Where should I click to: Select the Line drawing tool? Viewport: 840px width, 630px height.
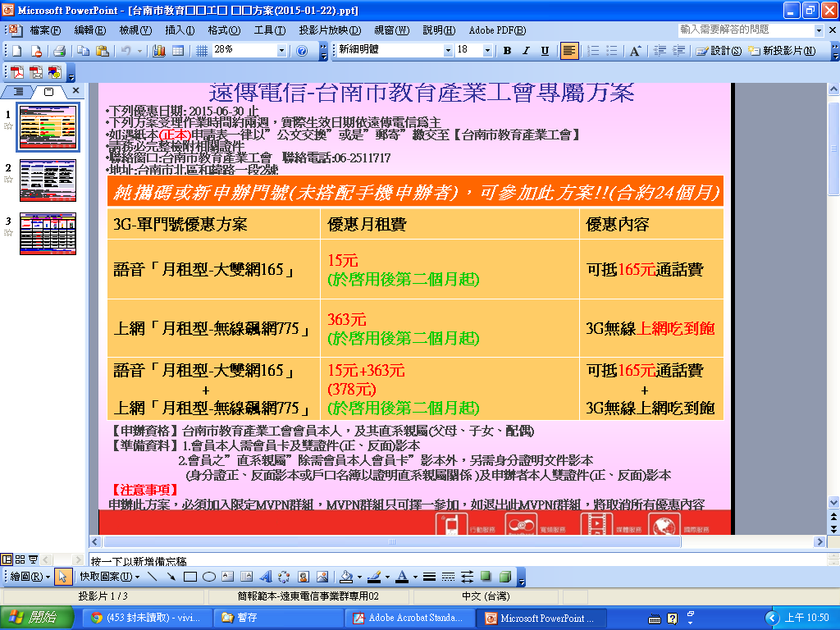(x=152, y=577)
